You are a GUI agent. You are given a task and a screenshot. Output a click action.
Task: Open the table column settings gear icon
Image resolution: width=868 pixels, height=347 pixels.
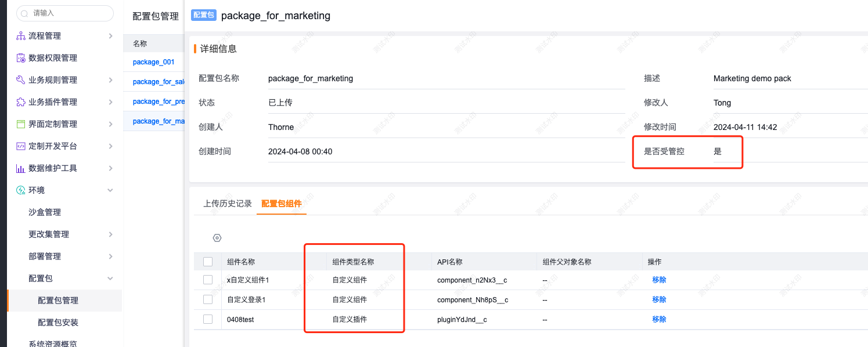[x=217, y=238]
